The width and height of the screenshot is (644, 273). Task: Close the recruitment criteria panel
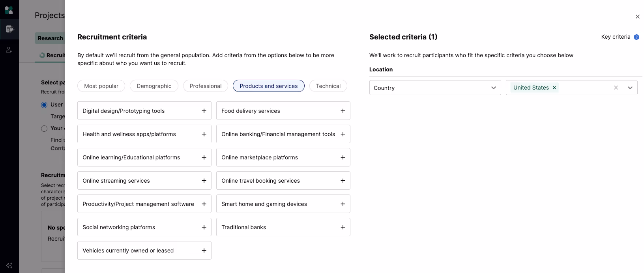[x=638, y=17]
